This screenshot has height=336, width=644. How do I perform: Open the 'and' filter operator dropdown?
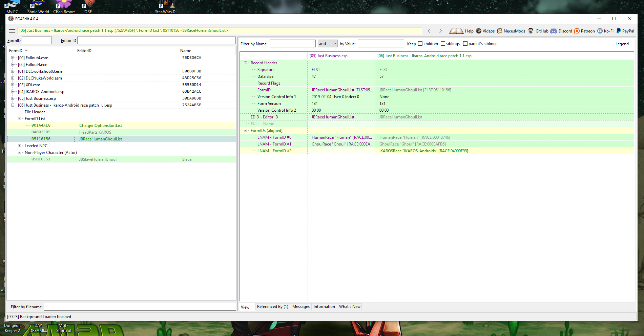point(328,44)
